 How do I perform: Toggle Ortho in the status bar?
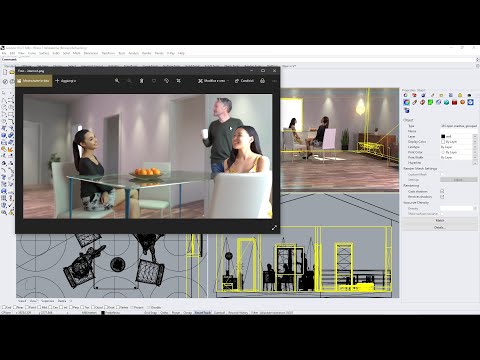[164, 313]
